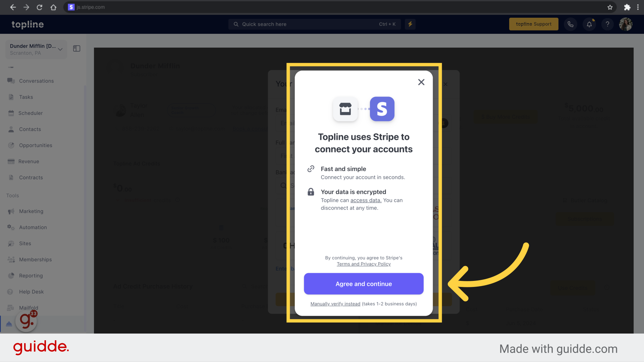
Task: Click the Marketing tools menu item
Action: (x=31, y=211)
